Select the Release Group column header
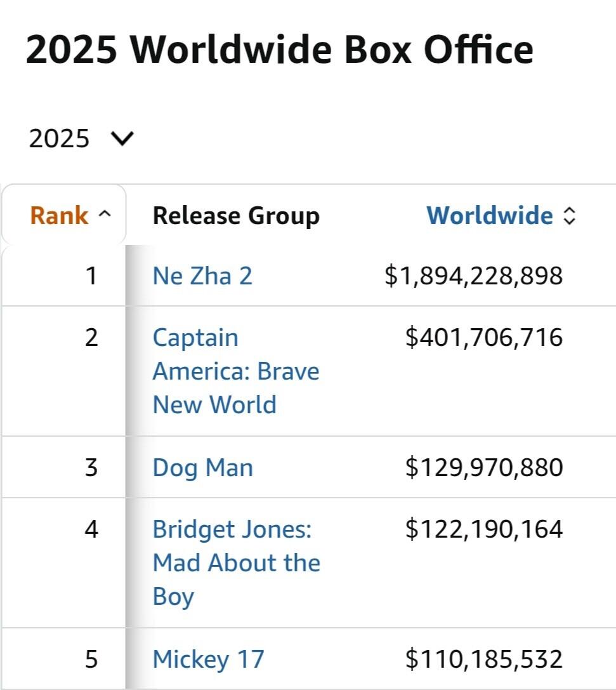Viewport: 616px width, 690px height. (236, 216)
